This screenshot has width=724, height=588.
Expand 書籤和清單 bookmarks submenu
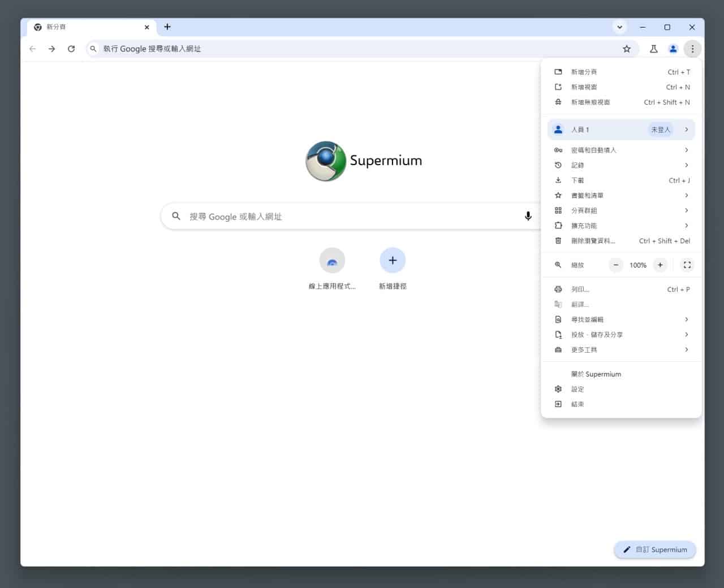tap(621, 196)
